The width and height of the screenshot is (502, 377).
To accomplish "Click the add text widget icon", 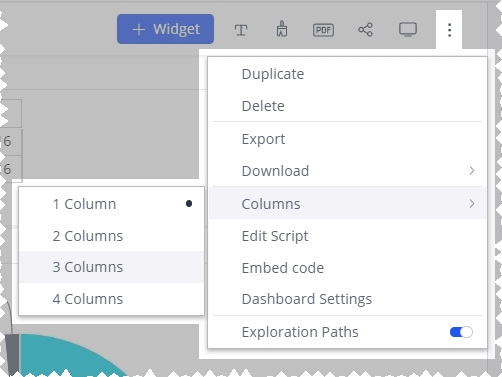I will tap(241, 30).
